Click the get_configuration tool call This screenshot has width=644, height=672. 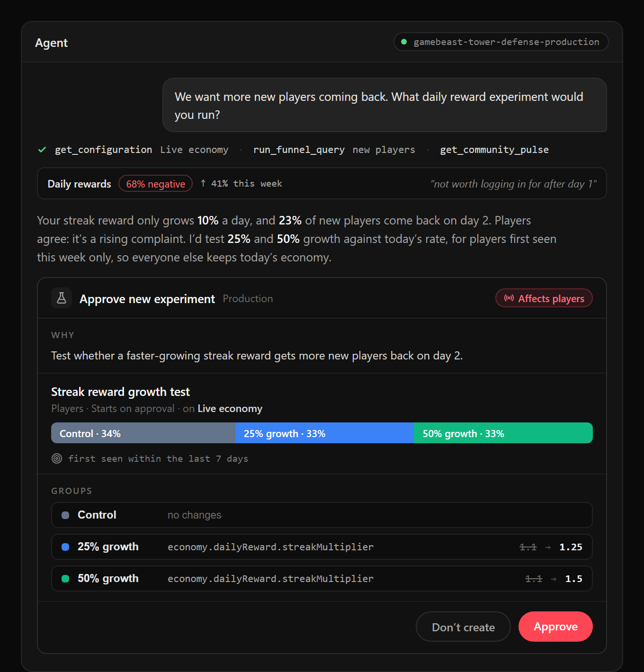tap(103, 150)
